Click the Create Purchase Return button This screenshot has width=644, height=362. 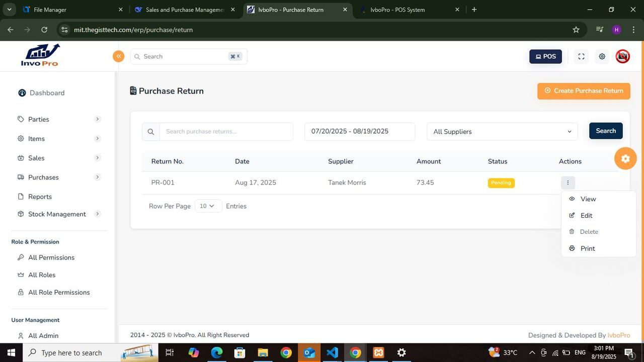pos(583,91)
